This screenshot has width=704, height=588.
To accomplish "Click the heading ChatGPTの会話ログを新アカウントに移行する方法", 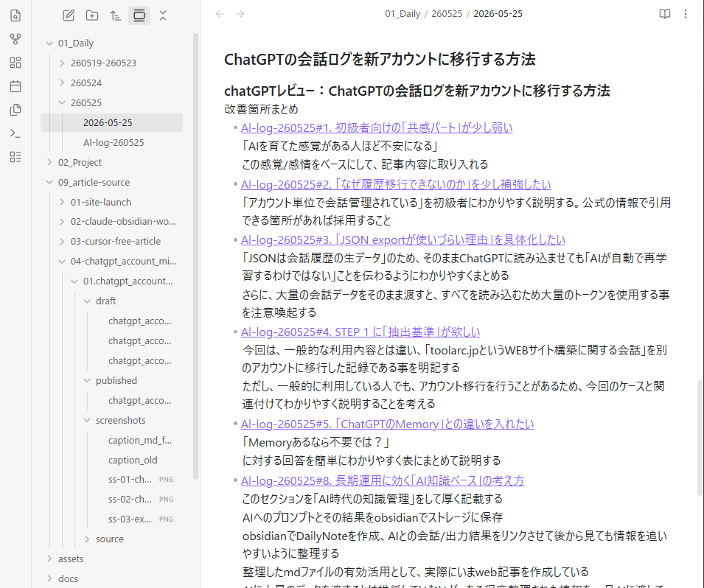I will 380,59.
